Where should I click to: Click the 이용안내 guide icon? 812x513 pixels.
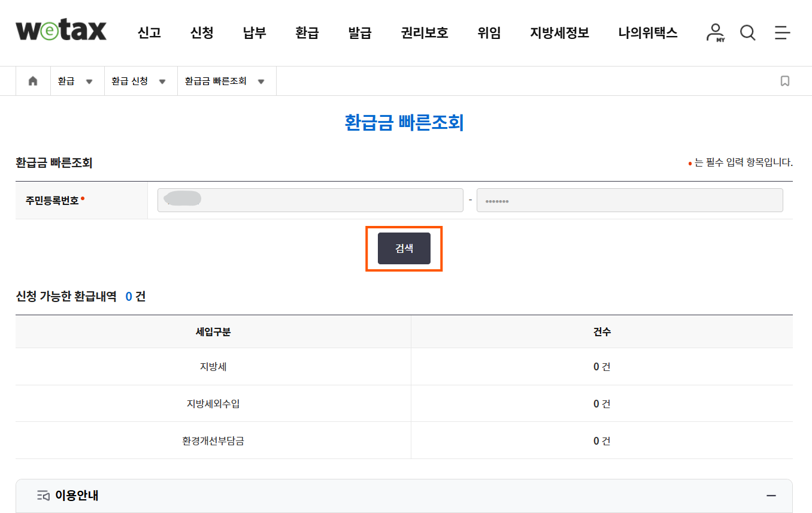pyautogui.click(x=41, y=496)
